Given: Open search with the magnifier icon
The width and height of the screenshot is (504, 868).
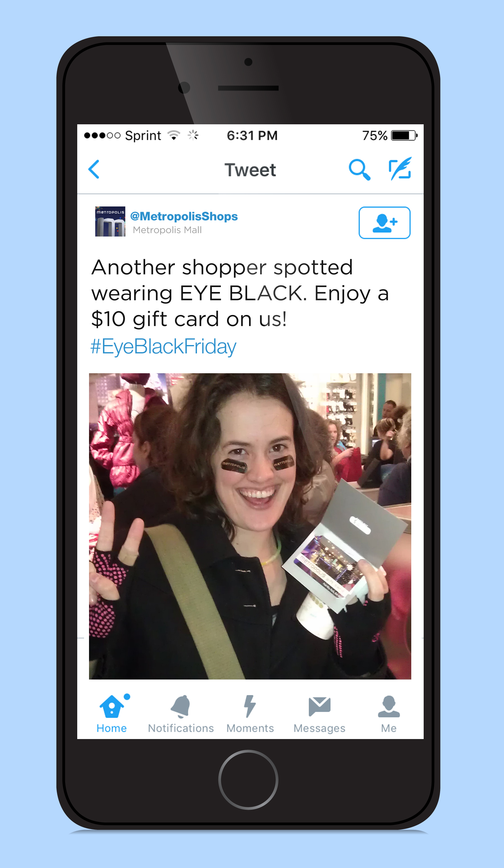Looking at the screenshot, I should pyautogui.click(x=359, y=170).
